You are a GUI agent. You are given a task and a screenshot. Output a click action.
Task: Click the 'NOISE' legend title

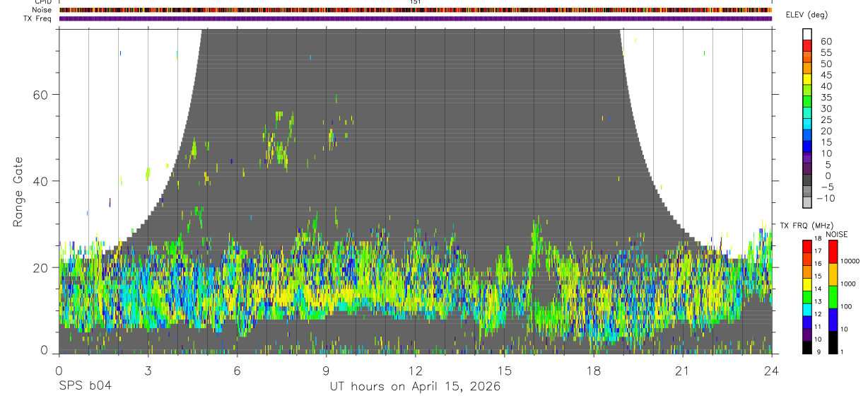836,234
